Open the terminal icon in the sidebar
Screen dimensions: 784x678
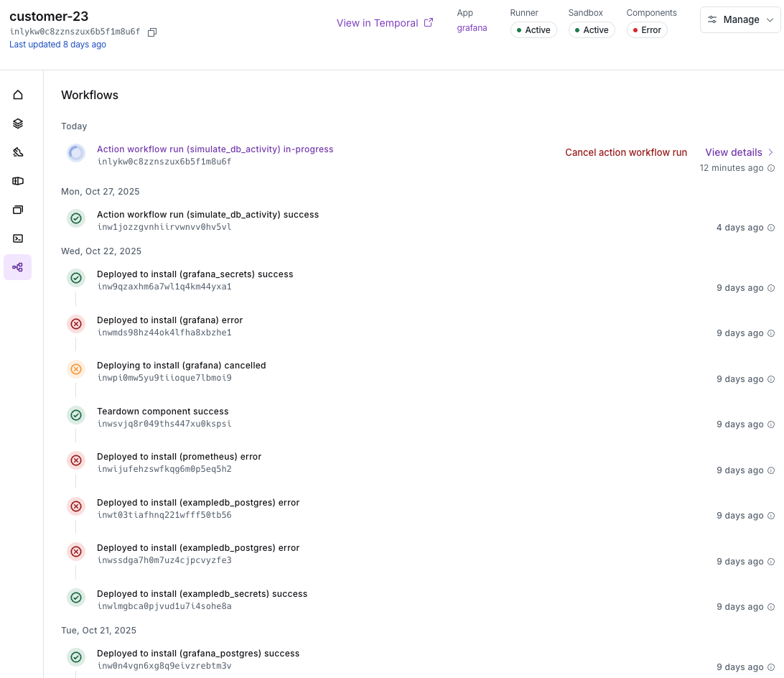click(17, 238)
